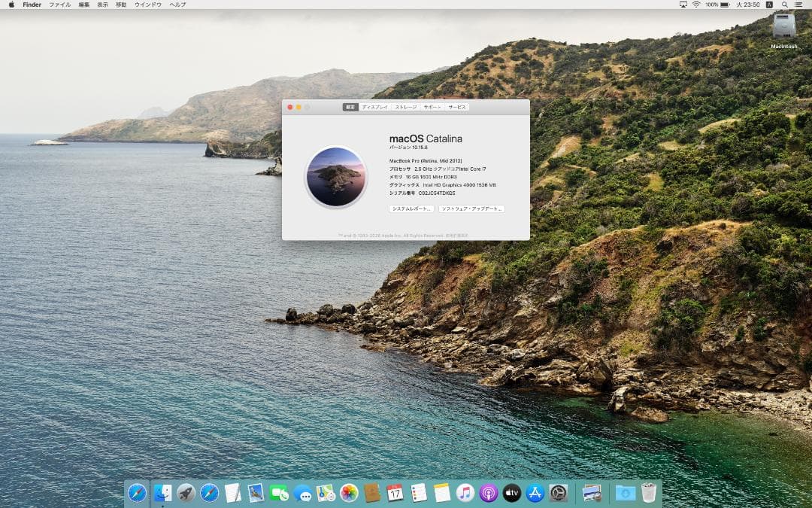Screen dimensions: 812x508
Task: Open the ヘルプ menu
Action: pyautogui.click(x=177, y=5)
